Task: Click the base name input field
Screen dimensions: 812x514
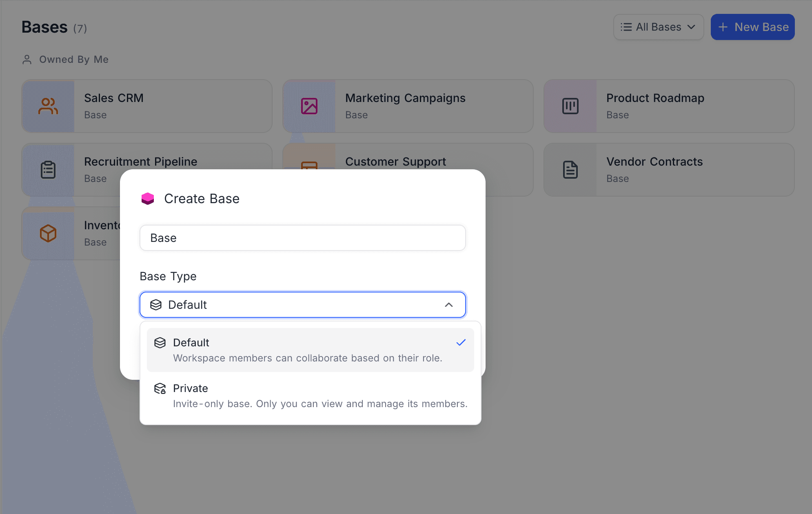Action: coord(303,238)
